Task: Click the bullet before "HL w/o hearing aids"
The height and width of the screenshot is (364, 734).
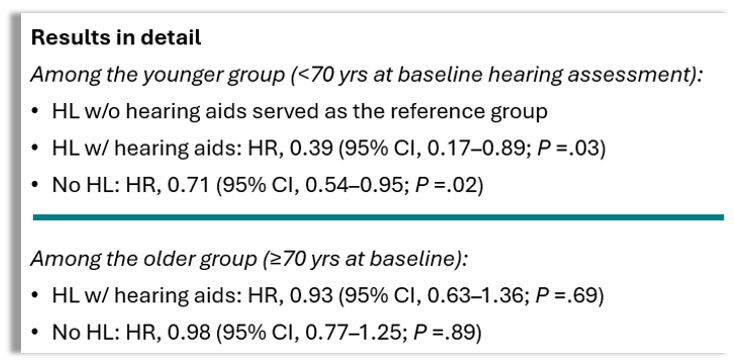Action: click(x=37, y=113)
